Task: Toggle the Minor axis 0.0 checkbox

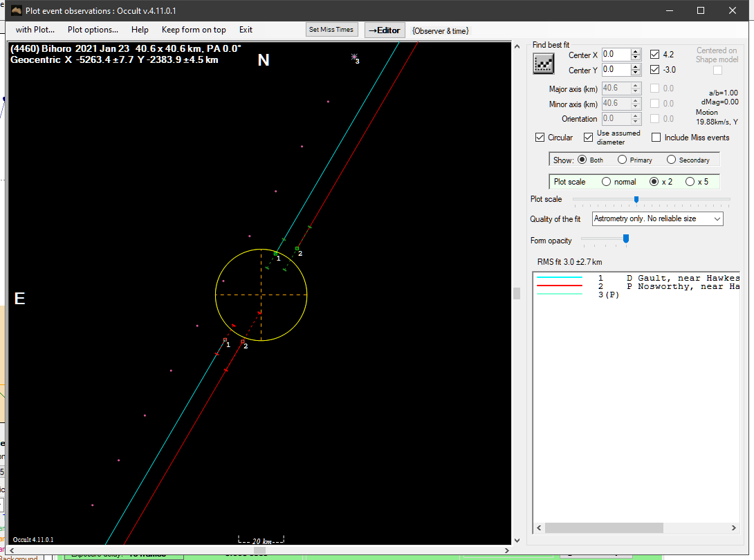Action: [x=654, y=103]
